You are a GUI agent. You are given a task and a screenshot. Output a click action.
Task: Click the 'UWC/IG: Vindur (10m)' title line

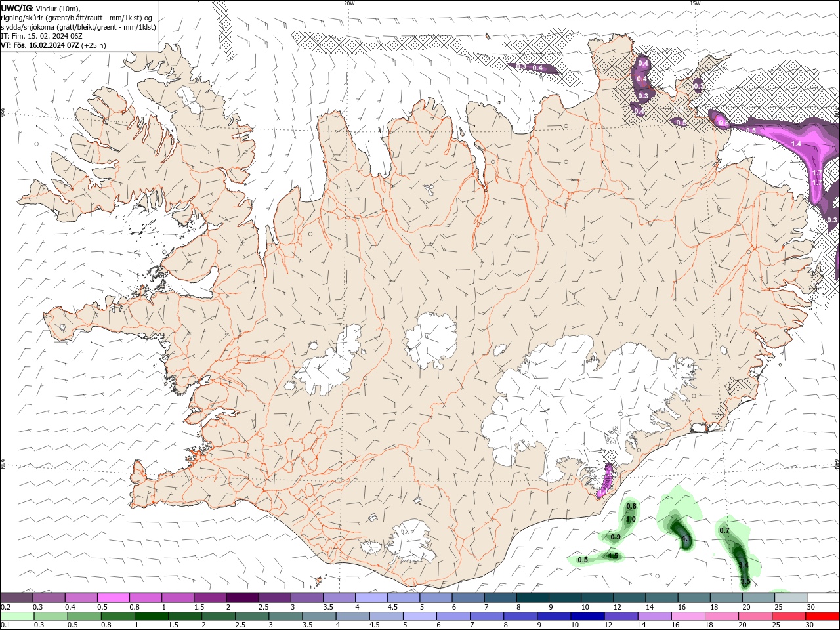[x=40, y=8]
